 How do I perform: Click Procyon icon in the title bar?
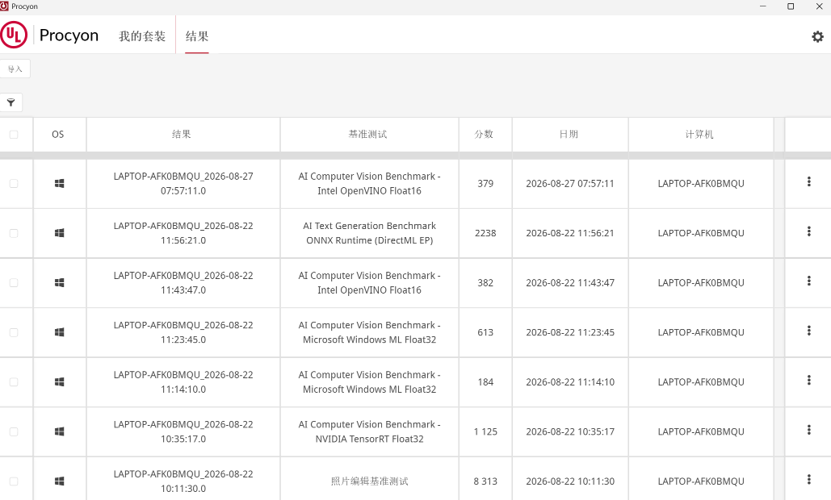[x=4, y=6]
